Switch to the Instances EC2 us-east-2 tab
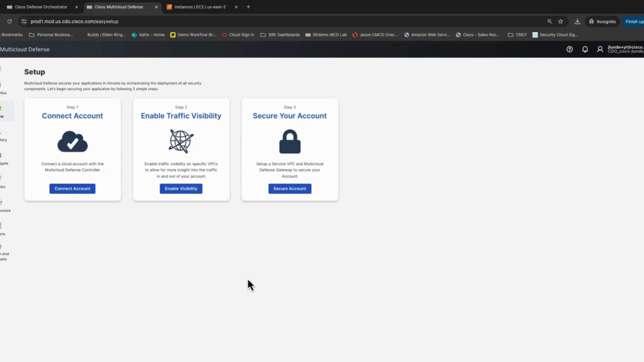Viewport: 644px width, 362px height. (200, 7)
